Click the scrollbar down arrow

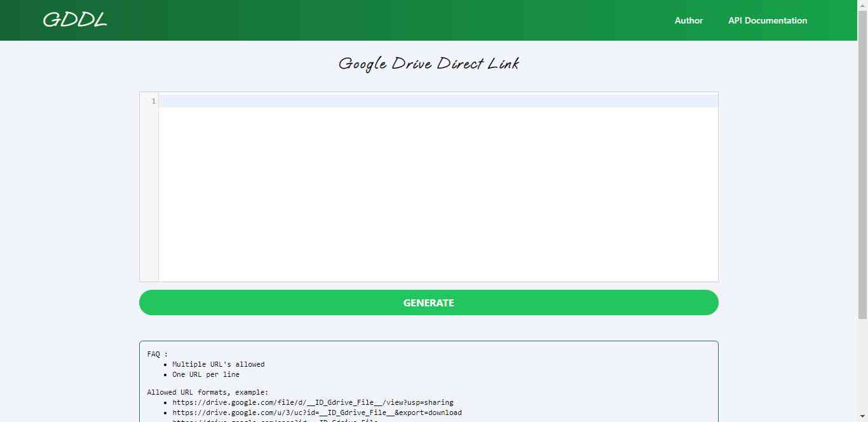point(862,417)
